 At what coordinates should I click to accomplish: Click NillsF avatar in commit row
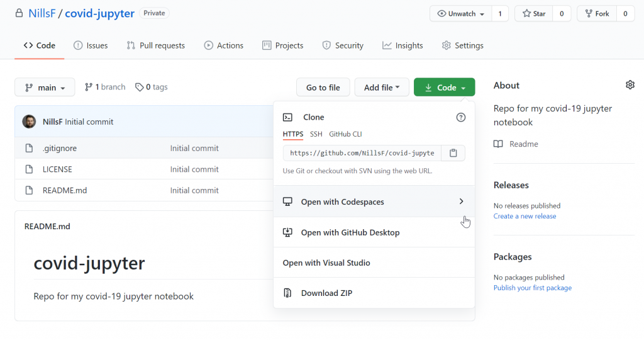29,122
